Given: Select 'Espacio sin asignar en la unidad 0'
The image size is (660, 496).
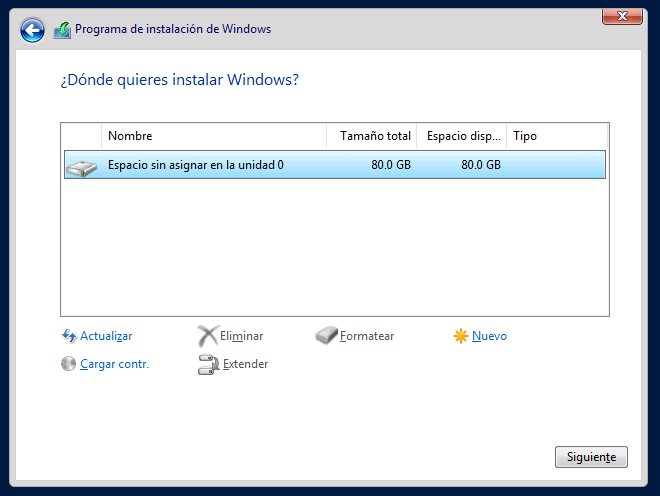Looking at the screenshot, I should tap(335, 165).
